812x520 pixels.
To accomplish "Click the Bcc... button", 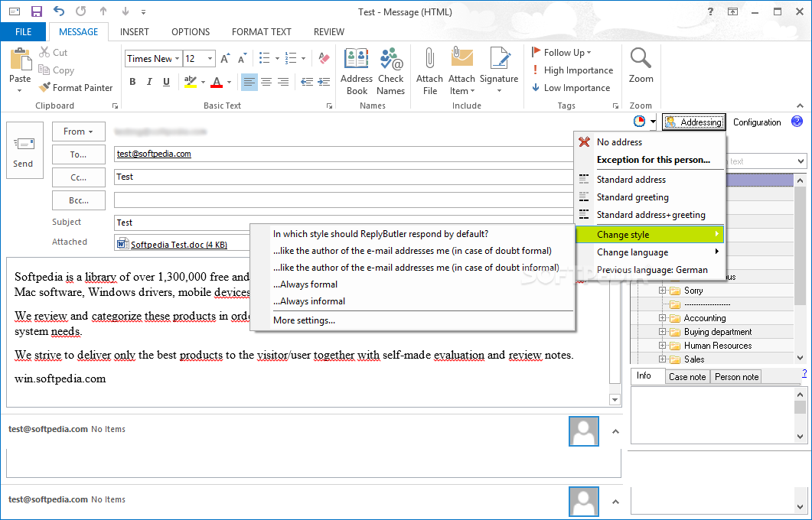I will [x=79, y=200].
